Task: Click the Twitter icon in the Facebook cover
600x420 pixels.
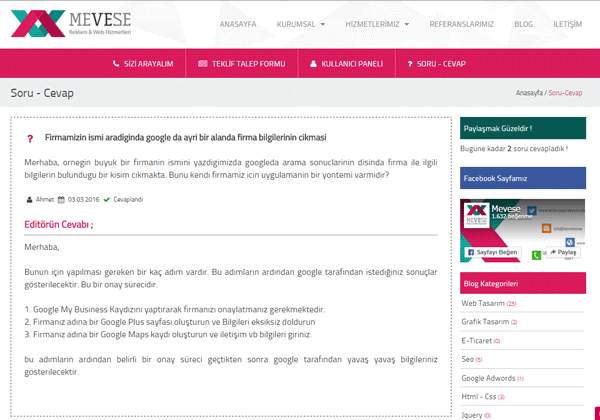Action: pyautogui.click(x=532, y=210)
